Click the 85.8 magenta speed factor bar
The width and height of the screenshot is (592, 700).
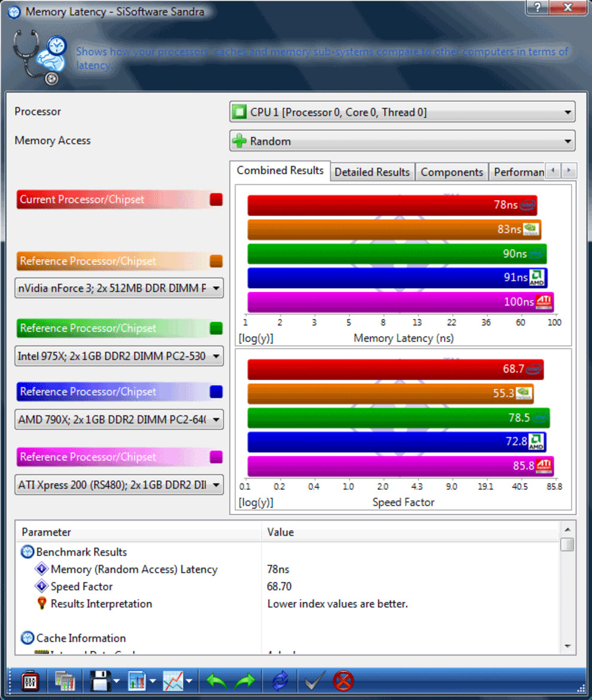coord(400,466)
